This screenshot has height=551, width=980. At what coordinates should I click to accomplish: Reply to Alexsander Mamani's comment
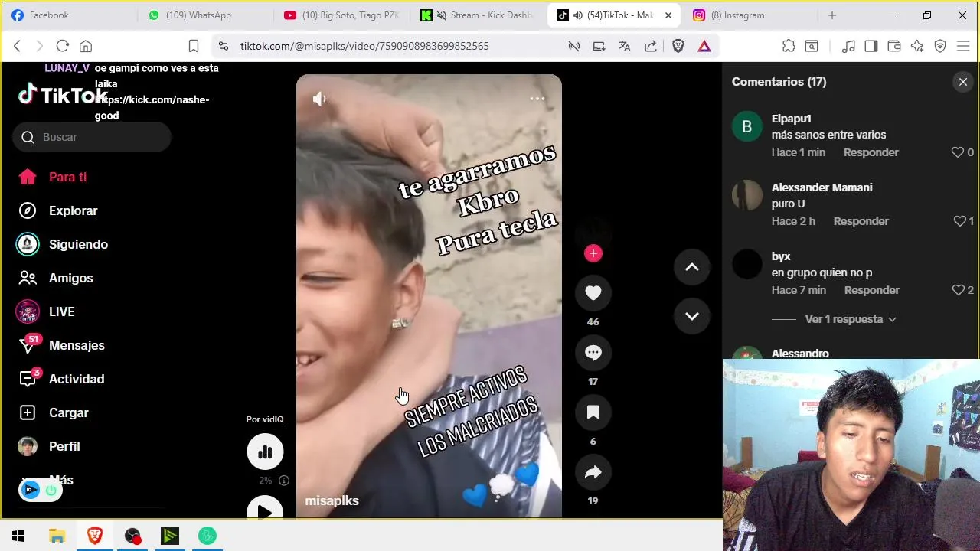coord(861,221)
